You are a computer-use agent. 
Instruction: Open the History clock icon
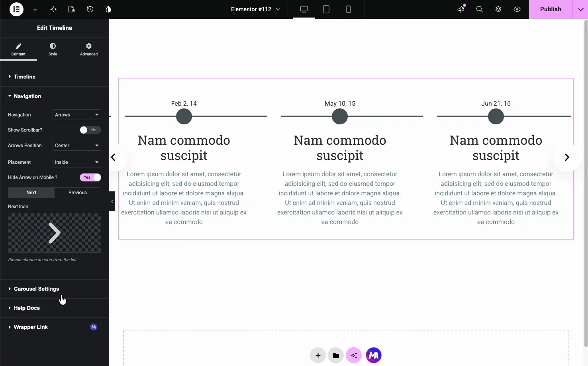tap(90, 9)
